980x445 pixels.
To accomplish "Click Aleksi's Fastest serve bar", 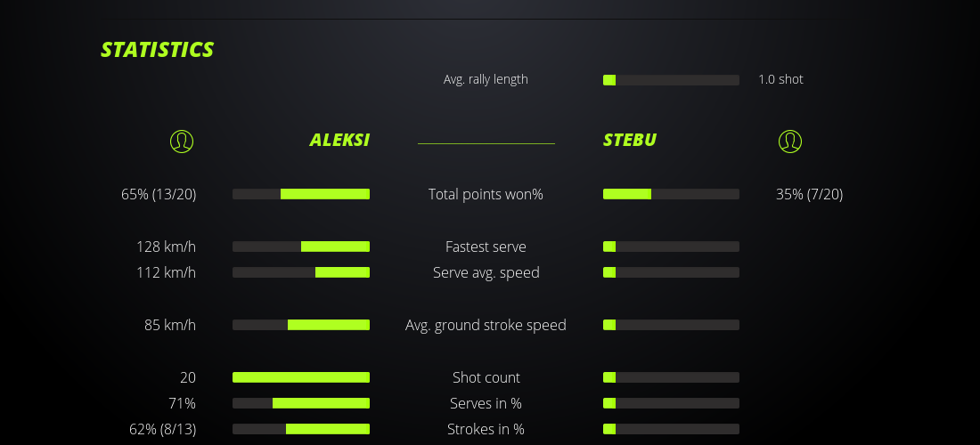I will (301, 247).
